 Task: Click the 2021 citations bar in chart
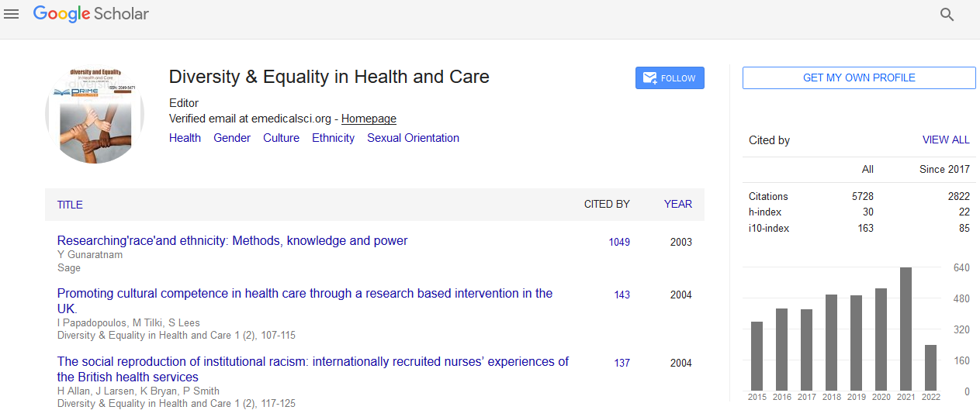pyautogui.click(x=906, y=329)
